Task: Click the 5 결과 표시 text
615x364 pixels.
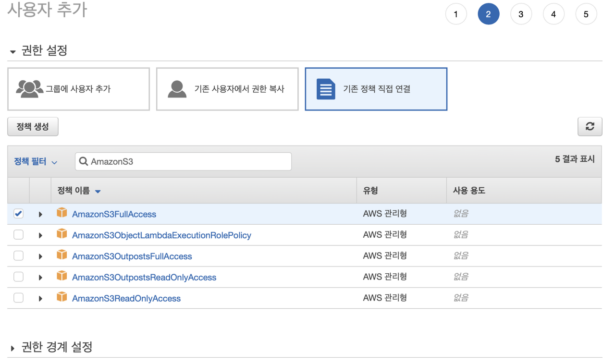Action: pos(575,159)
